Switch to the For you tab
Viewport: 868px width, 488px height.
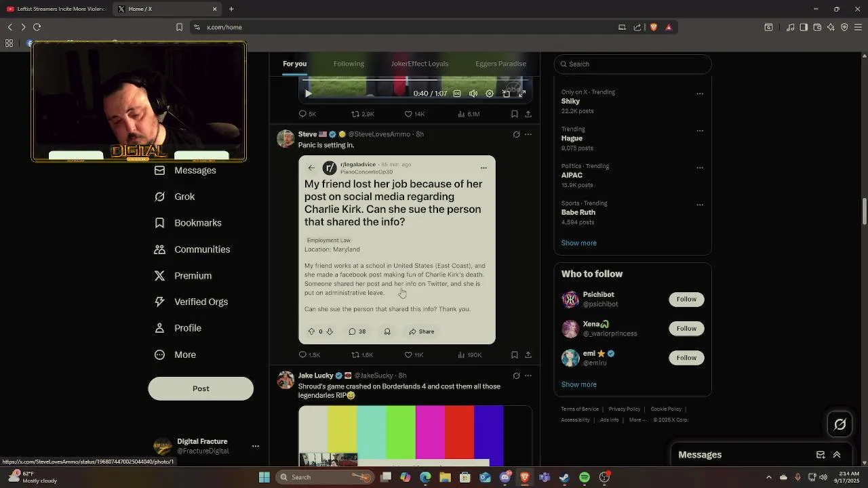tap(294, 64)
